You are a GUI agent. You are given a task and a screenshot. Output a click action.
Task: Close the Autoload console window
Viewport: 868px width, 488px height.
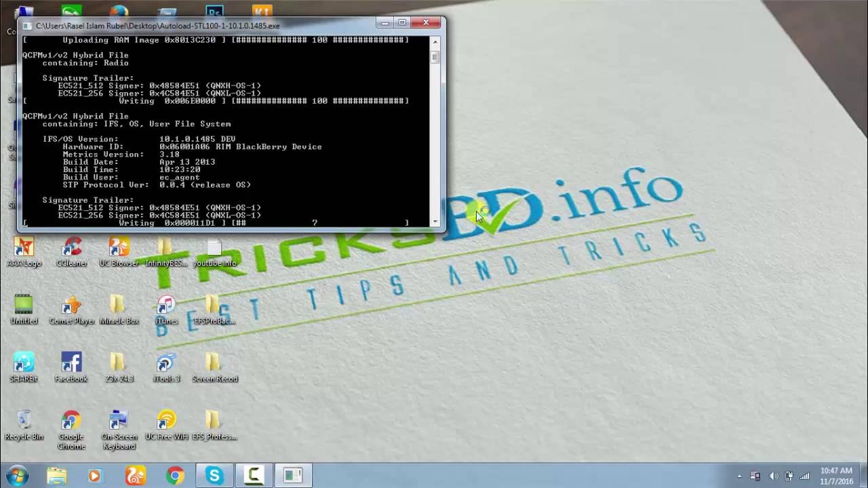(427, 23)
